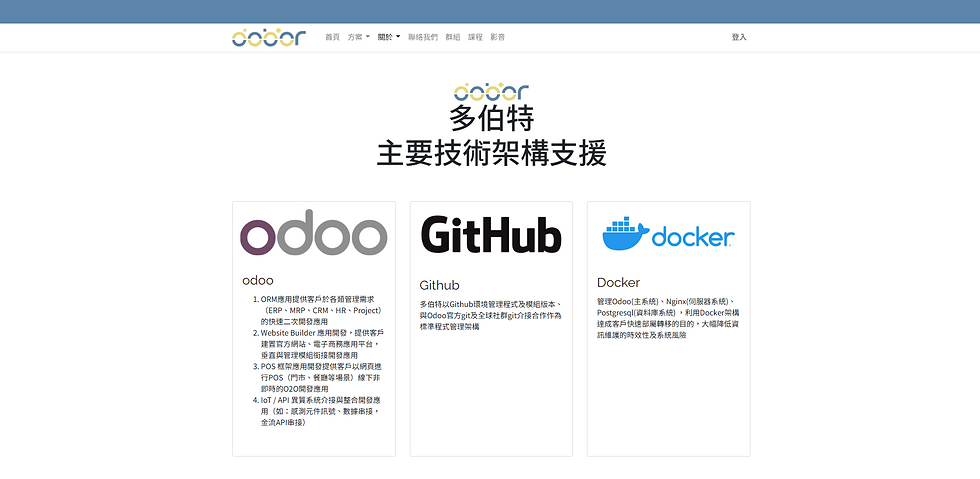The height and width of the screenshot is (479, 980).
Task: Click the 主要技術架構支援 heading
Action: 491,154
